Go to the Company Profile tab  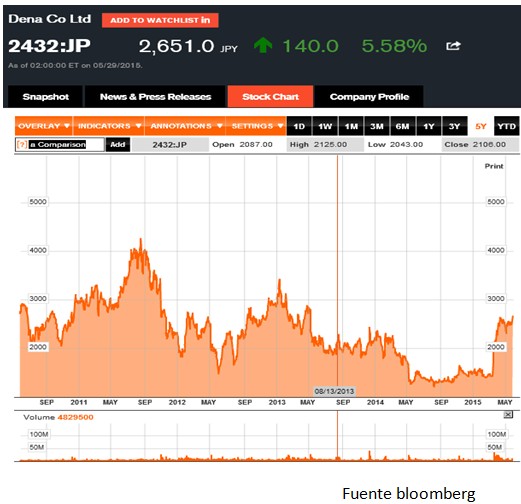pyautogui.click(x=369, y=97)
